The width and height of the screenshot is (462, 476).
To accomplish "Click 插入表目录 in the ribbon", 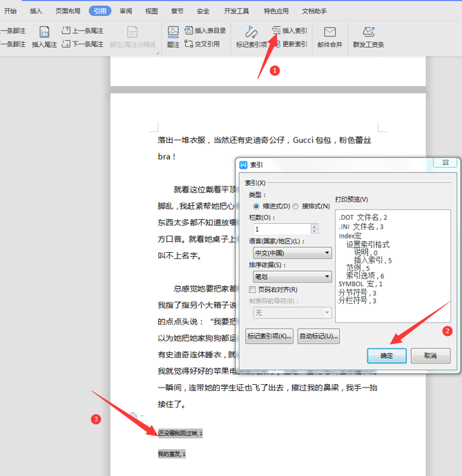I will (205, 30).
